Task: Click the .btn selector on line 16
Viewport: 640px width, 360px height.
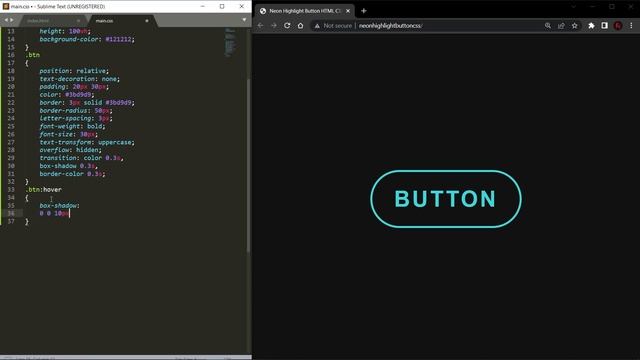Action: pyautogui.click(x=33, y=55)
